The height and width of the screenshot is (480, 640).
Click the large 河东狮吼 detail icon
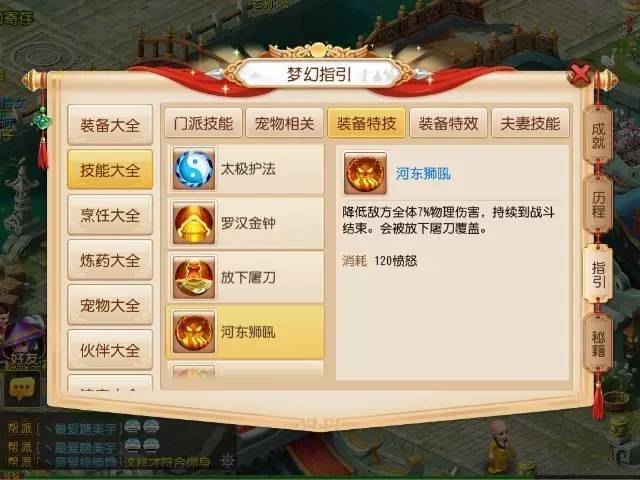[365, 173]
